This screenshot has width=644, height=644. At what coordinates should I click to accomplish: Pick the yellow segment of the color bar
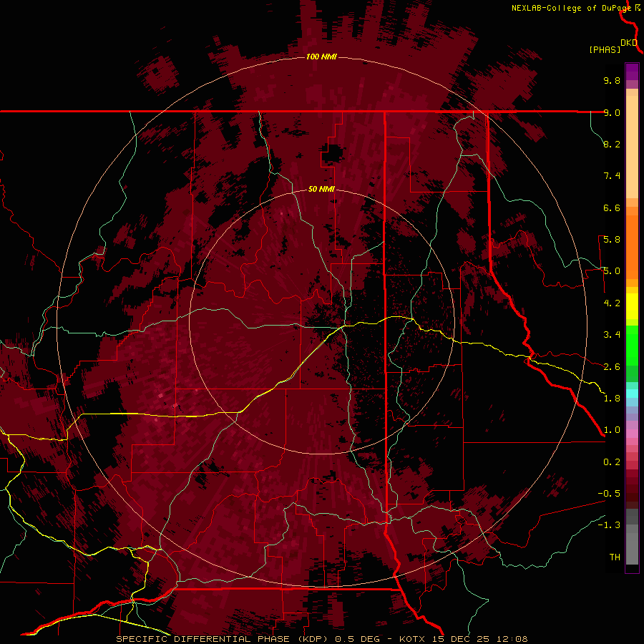(632, 306)
